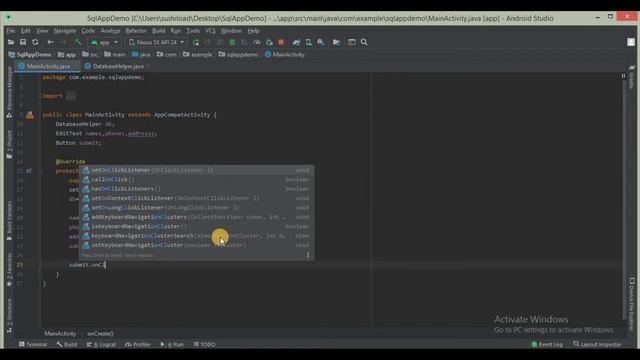Open the Nexus 5X API 24 device dropdown
Viewport: 640px width, 360px height.
(x=157, y=42)
